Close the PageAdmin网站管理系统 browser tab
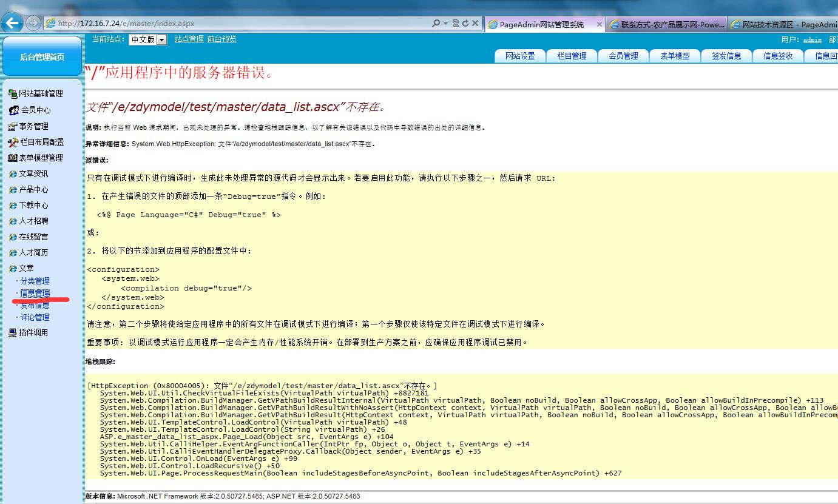This screenshot has width=838, height=504. pos(600,25)
